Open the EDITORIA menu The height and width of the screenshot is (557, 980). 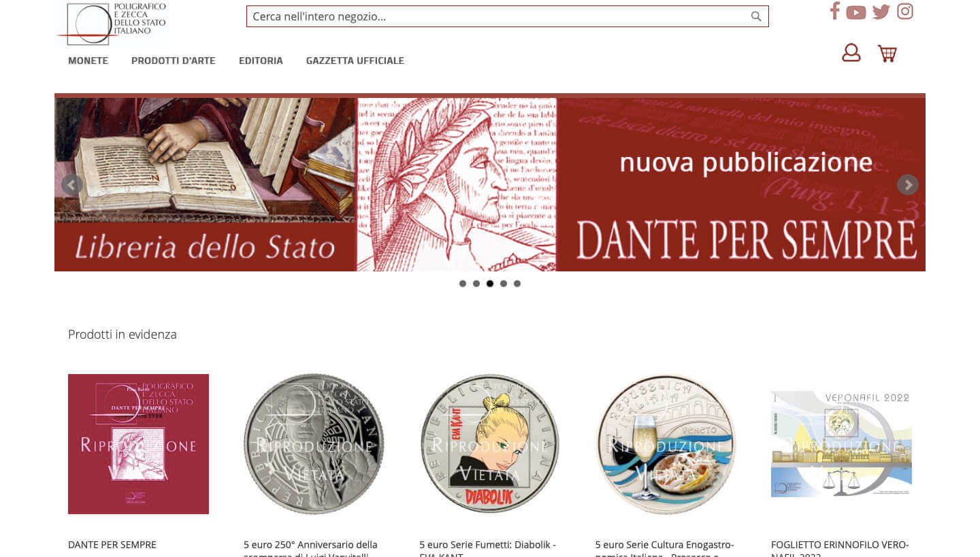coord(261,61)
